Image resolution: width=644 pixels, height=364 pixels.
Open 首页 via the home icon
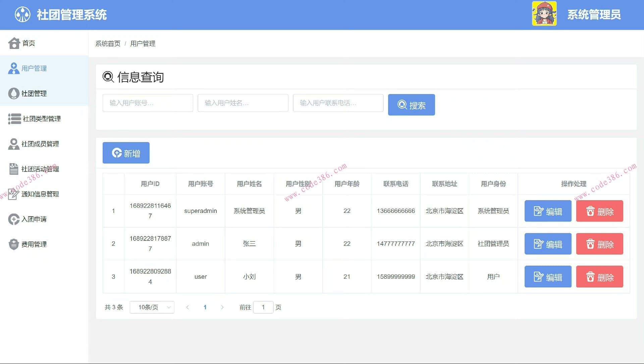click(14, 43)
